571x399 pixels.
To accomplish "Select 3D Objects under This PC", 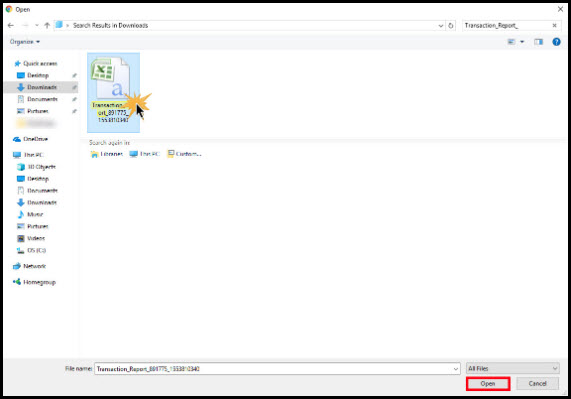I will 36,167.
